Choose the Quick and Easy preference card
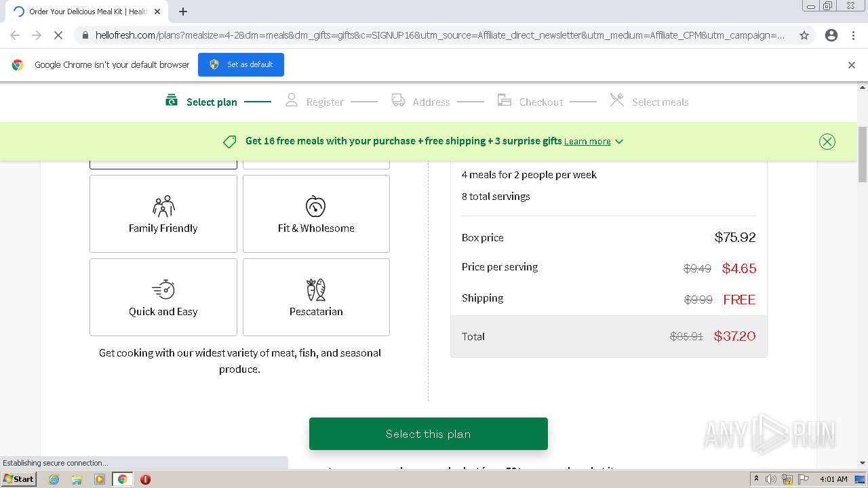 pyautogui.click(x=163, y=297)
